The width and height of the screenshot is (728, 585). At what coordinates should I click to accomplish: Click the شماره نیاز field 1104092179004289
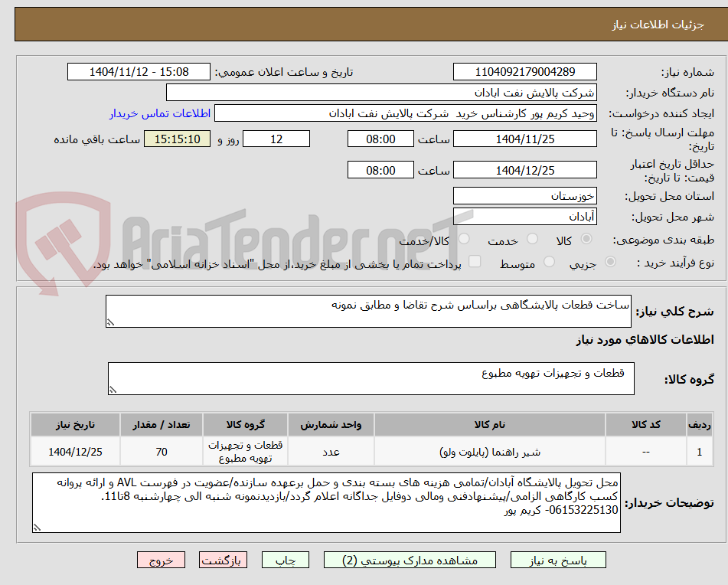click(524, 72)
